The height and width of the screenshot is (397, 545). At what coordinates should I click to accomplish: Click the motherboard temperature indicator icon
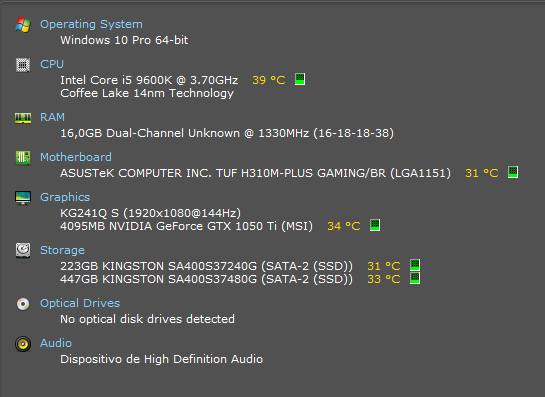pos(513,172)
